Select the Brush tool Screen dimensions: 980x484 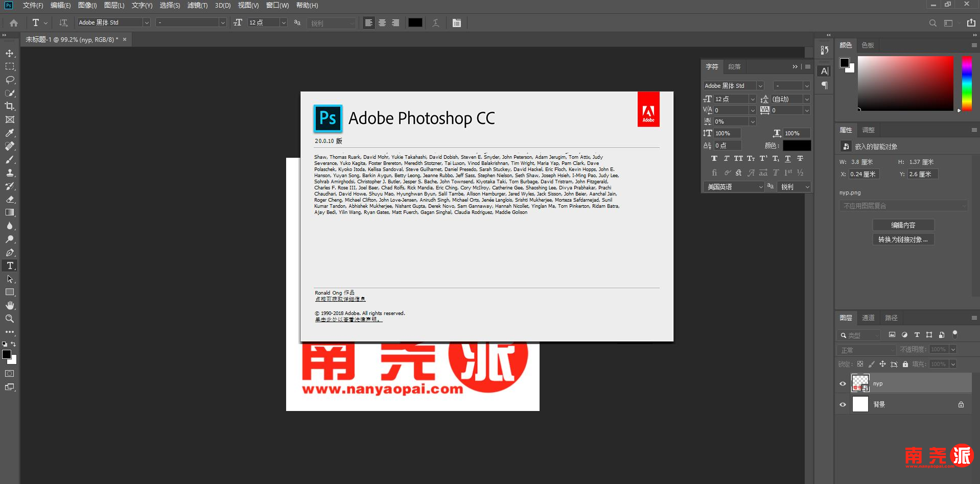pyautogui.click(x=10, y=159)
